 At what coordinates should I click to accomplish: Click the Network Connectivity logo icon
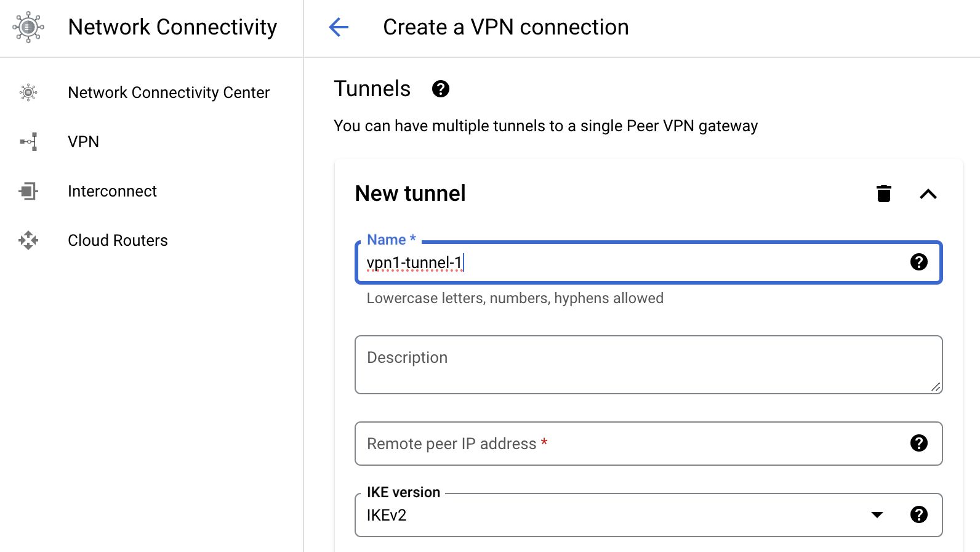[28, 27]
